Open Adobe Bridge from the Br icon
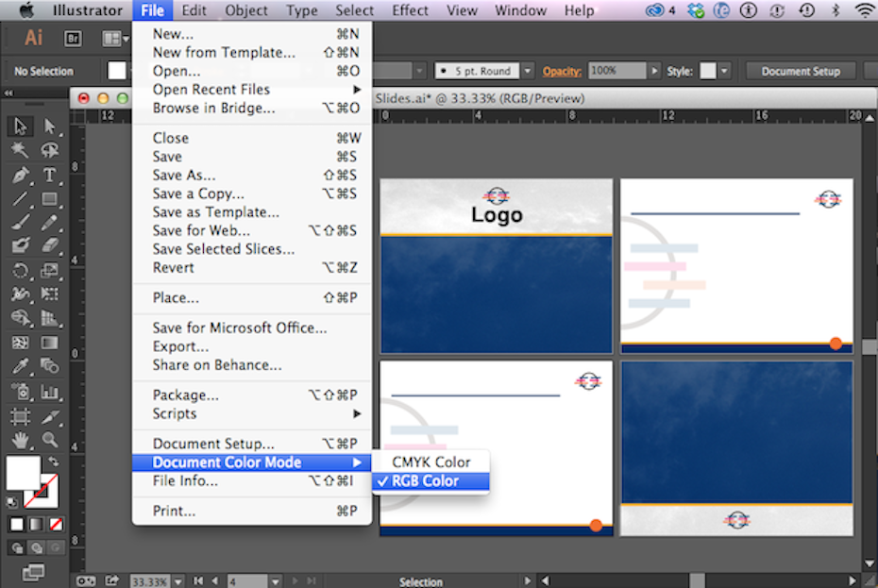 point(73,39)
